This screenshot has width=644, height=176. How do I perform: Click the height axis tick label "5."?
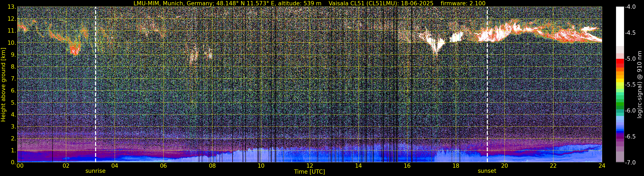(13, 102)
